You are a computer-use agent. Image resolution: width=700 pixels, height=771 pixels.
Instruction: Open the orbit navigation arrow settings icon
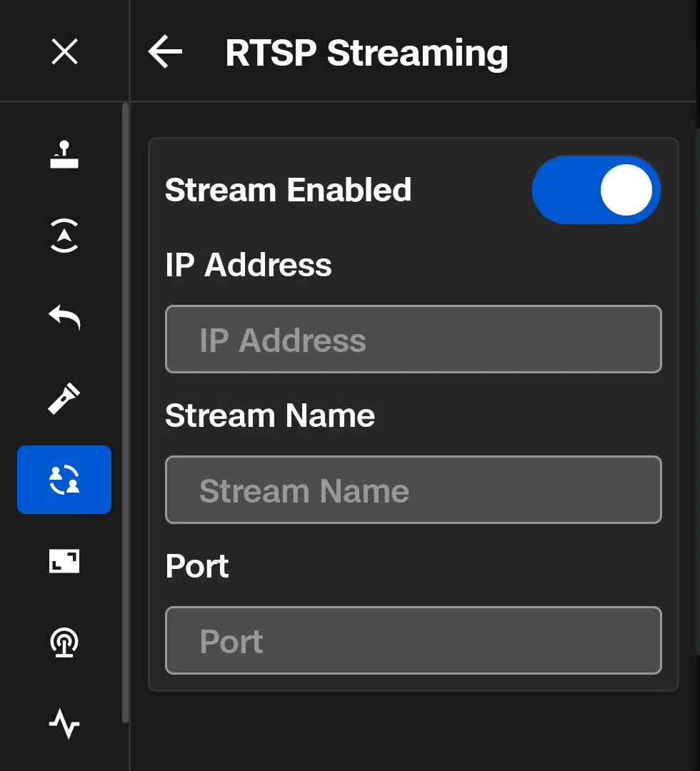pyautogui.click(x=64, y=236)
